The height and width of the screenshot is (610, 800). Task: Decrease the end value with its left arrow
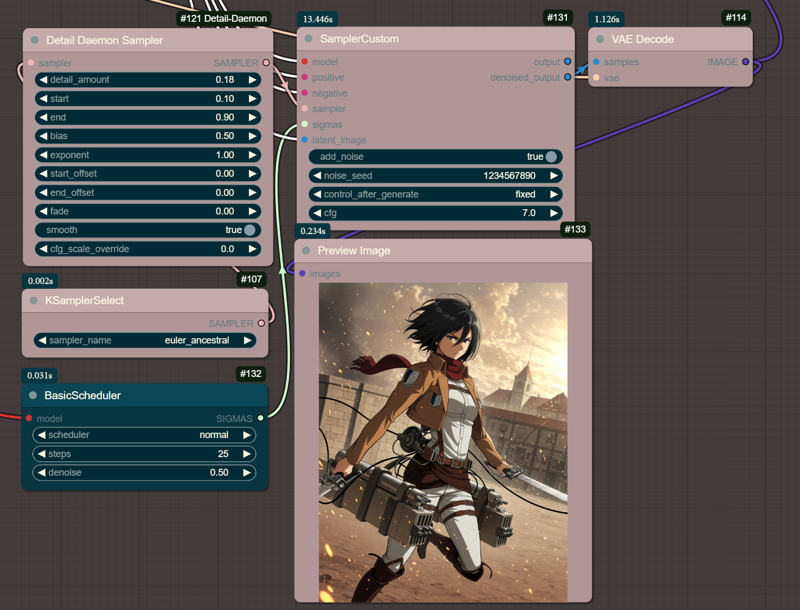(43, 117)
